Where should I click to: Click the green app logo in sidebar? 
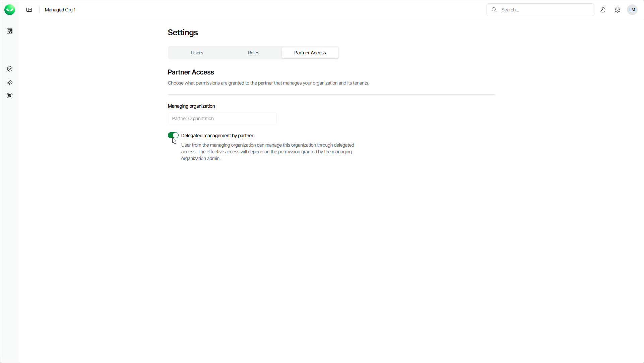[10, 10]
